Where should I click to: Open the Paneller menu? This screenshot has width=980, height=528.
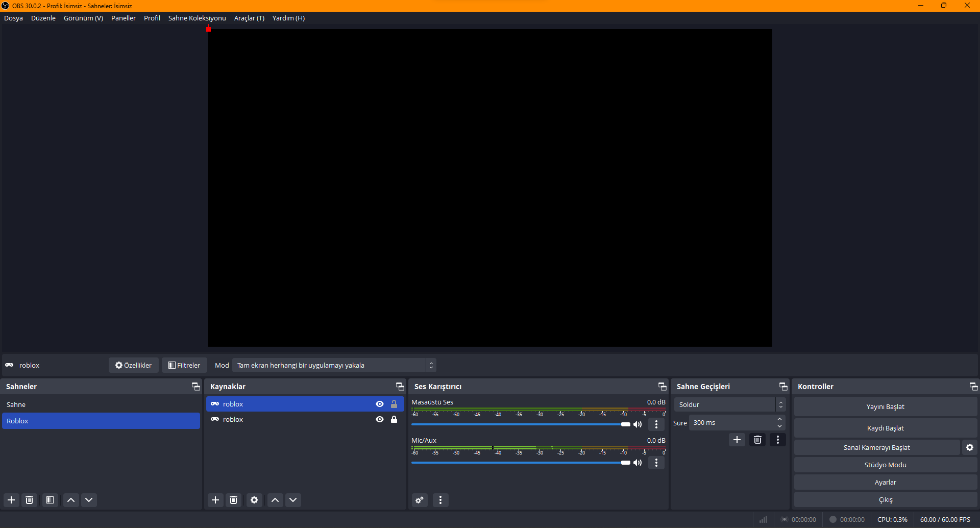[124, 18]
